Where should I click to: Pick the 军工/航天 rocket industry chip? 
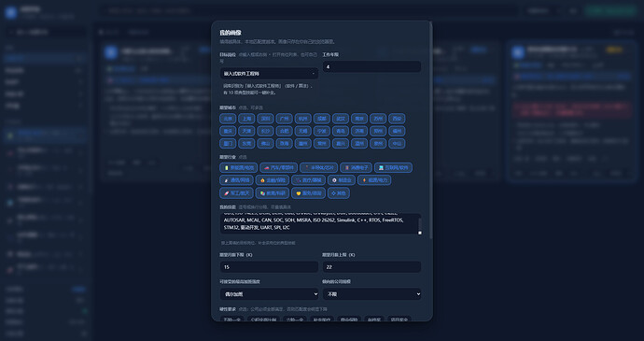(236, 192)
